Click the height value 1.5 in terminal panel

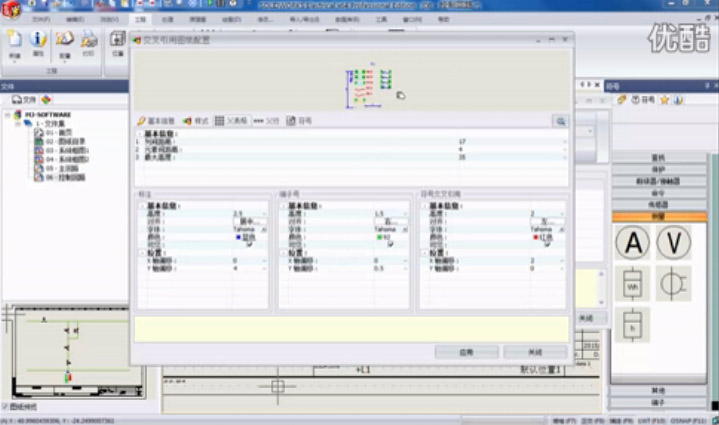pyautogui.click(x=379, y=214)
